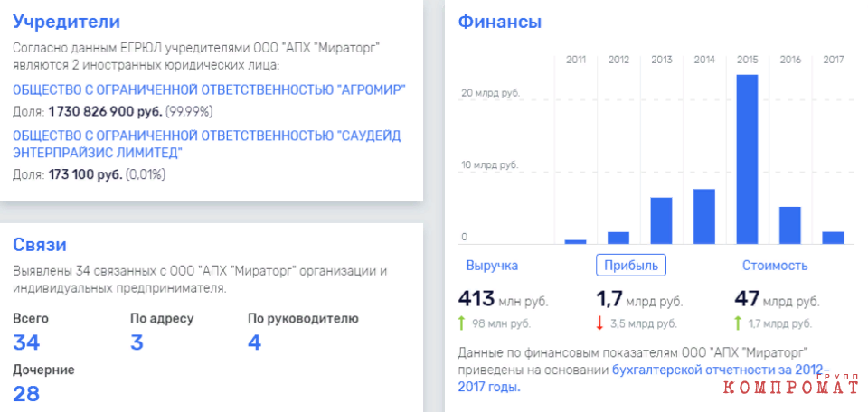Click the Дочерние label
The width and height of the screenshot is (868, 412).
coord(43,370)
